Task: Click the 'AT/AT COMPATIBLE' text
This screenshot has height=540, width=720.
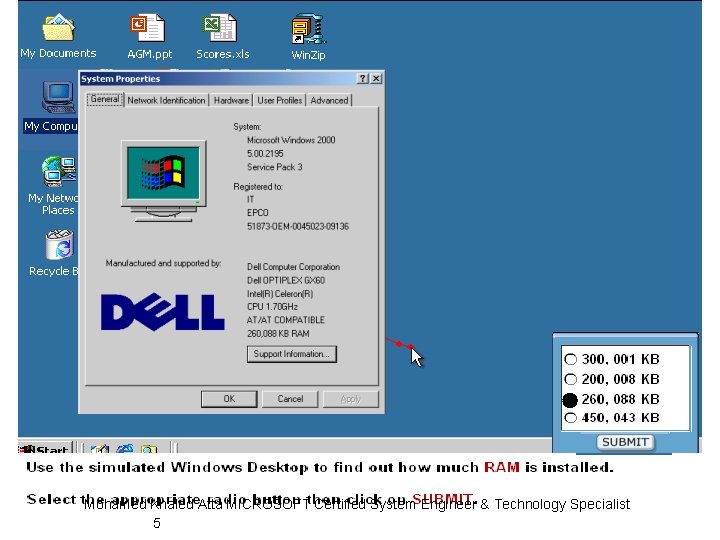Action: (x=286, y=320)
